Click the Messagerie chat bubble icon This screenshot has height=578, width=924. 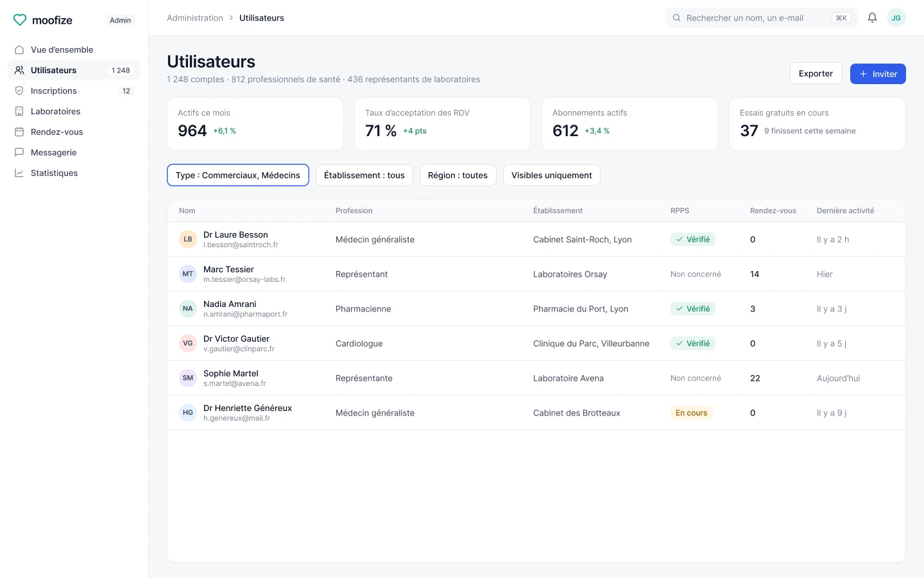tap(19, 152)
